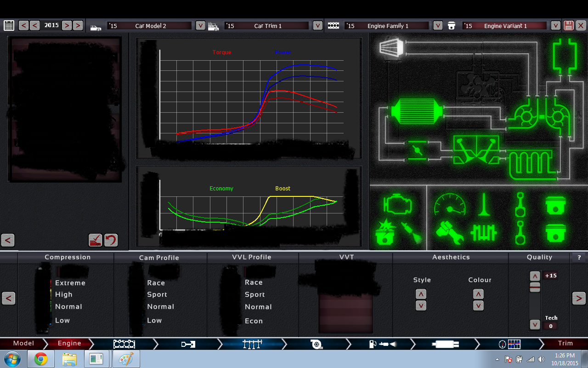This screenshot has width=588, height=368.
Task: Open the turbocharger tab icon
Action: pyautogui.click(x=316, y=344)
